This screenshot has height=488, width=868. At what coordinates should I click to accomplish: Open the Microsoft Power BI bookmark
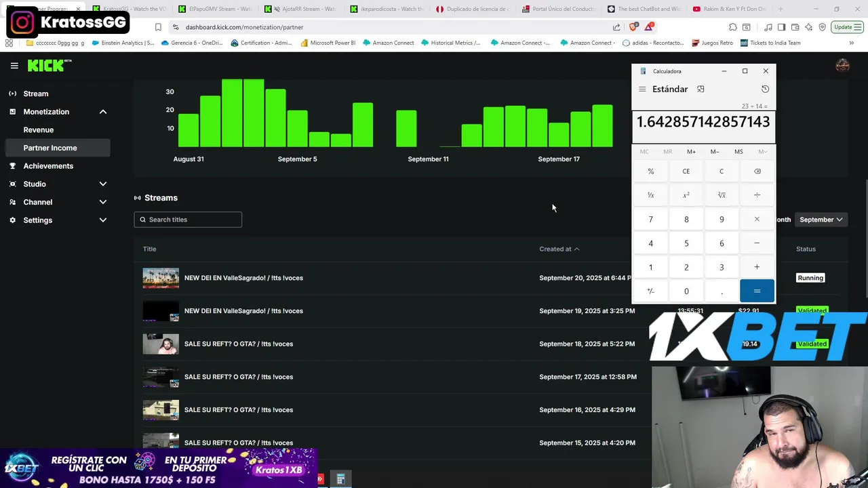tap(328, 43)
